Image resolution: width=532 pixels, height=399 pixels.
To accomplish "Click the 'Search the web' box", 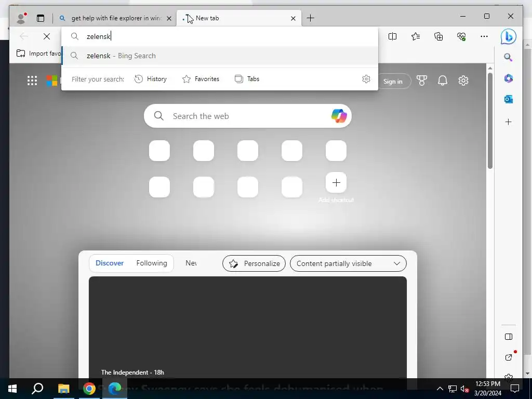I will pyautogui.click(x=248, y=116).
